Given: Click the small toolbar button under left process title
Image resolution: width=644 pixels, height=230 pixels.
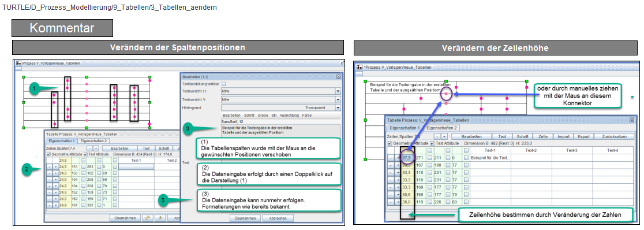Looking at the screenshot, I should pos(18,69).
